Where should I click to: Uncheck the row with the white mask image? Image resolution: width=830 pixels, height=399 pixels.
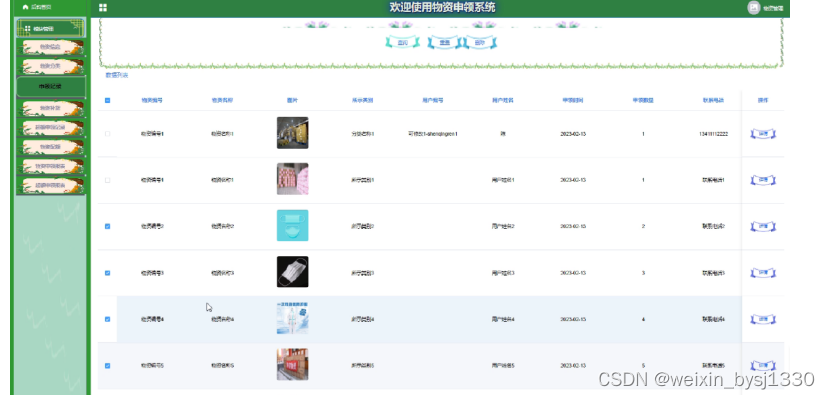[x=107, y=273]
